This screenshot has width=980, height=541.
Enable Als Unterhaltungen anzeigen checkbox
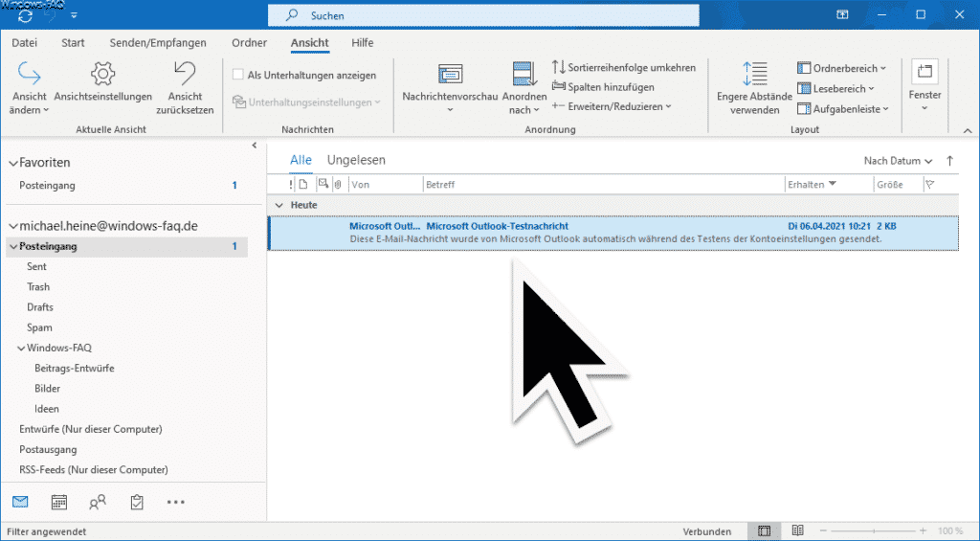click(x=237, y=75)
